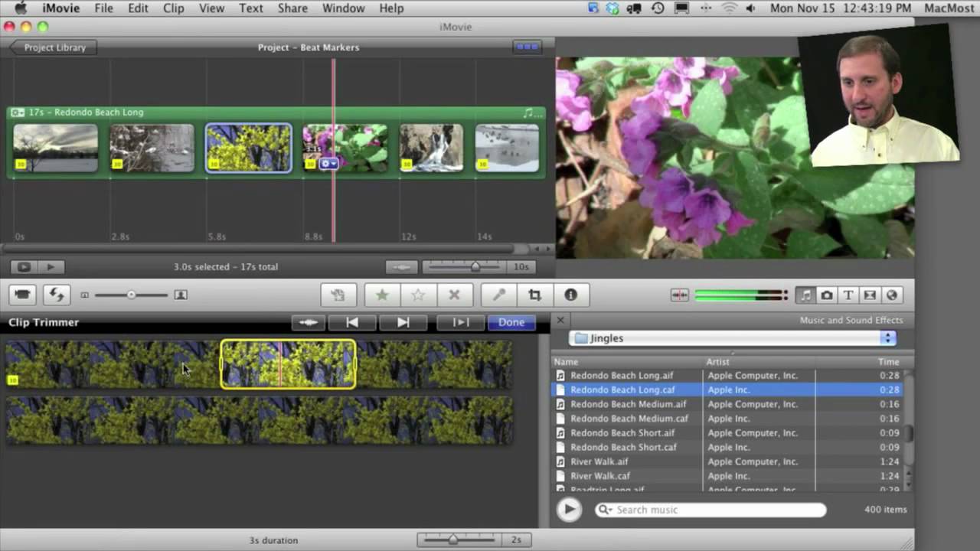Open the Edit menu
Viewport: 980px width, 551px height.
[x=139, y=8]
